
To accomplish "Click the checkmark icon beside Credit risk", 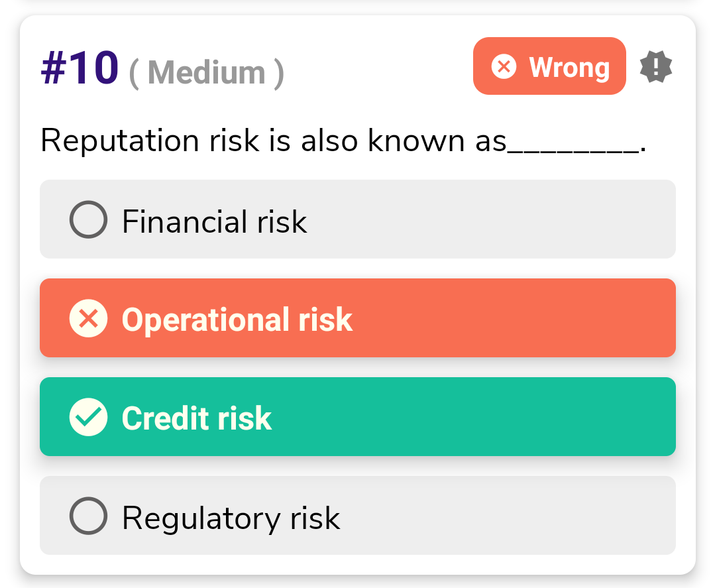I will [x=88, y=418].
